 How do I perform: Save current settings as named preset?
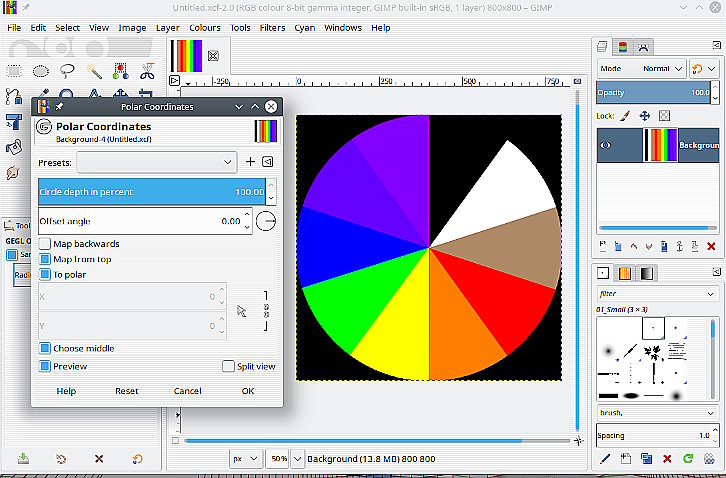tap(250, 162)
